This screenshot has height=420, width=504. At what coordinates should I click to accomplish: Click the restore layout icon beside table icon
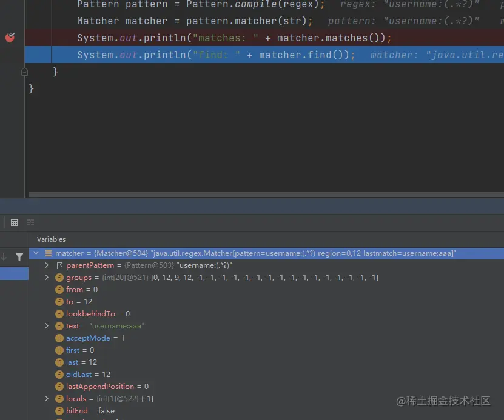point(30,222)
